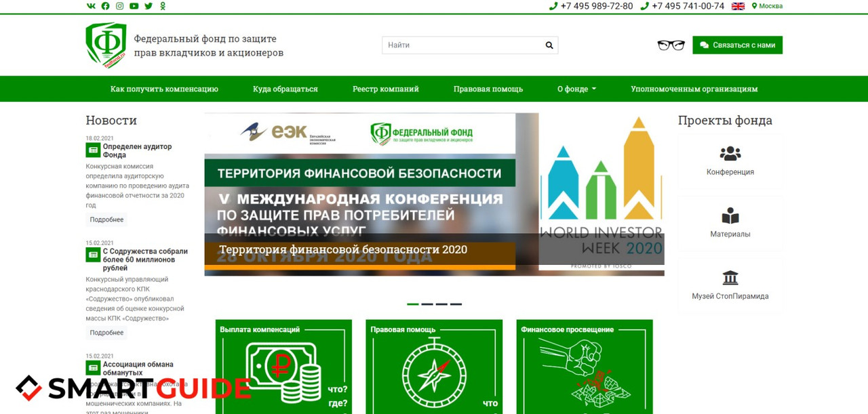
Task: Open the Материалы project link
Action: (730, 234)
